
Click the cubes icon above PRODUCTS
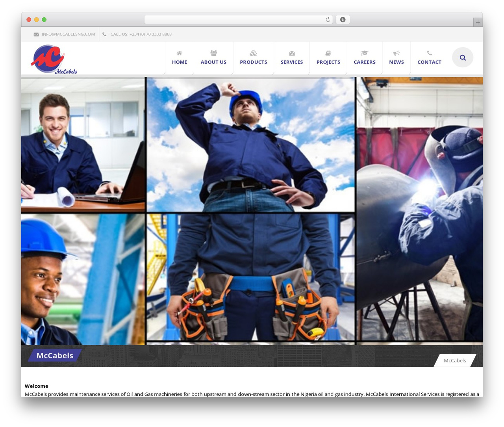tap(254, 53)
